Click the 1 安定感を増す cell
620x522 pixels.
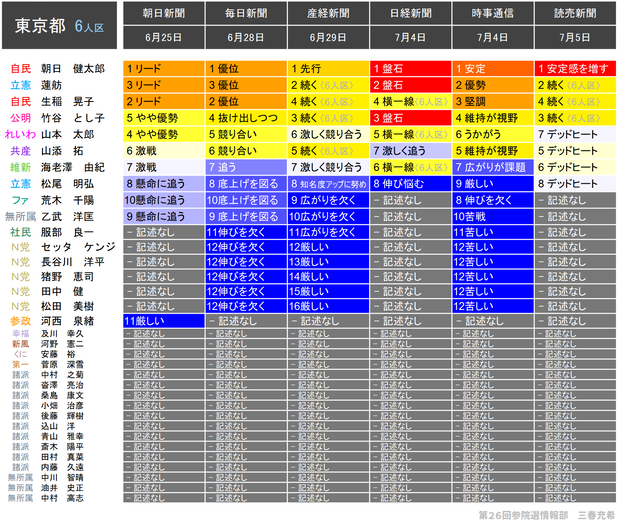pyautogui.click(x=575, y=69)
